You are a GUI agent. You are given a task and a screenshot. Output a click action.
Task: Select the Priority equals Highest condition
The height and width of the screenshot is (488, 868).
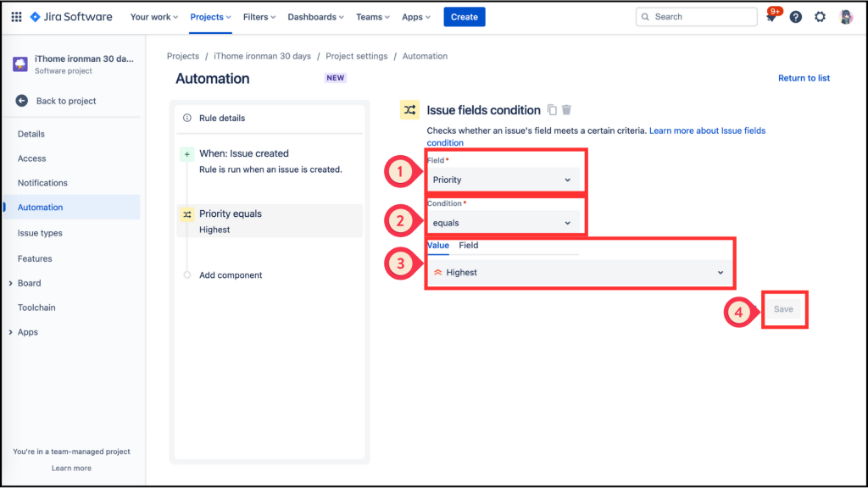270,221
